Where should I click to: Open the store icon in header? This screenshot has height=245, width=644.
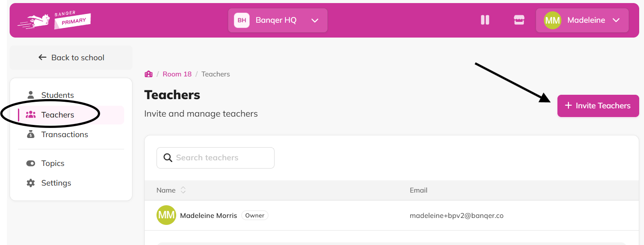pyautogui.click(x=519, y=20)
